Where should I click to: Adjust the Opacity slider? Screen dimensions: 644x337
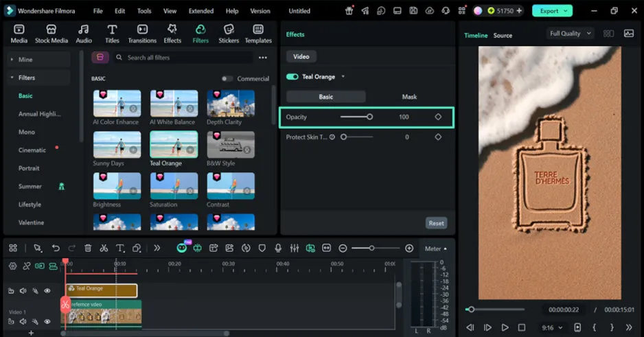click(x=356, y=117)
